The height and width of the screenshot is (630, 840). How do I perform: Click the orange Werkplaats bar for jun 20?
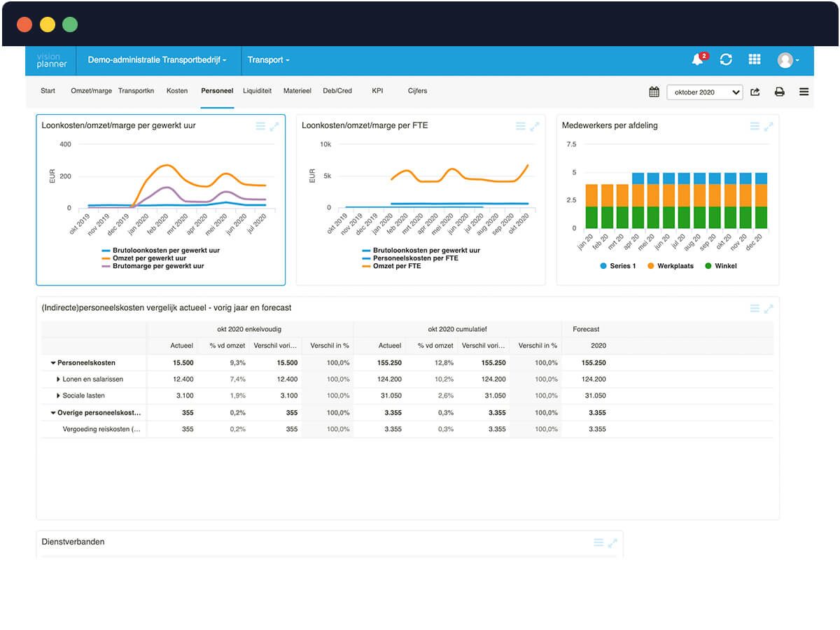click(x=668, y=195)
